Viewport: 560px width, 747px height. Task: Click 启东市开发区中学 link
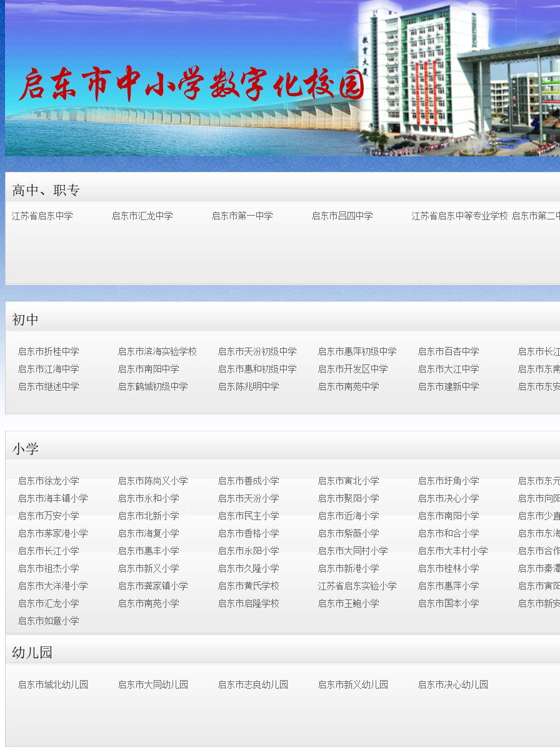pos(353,369)
